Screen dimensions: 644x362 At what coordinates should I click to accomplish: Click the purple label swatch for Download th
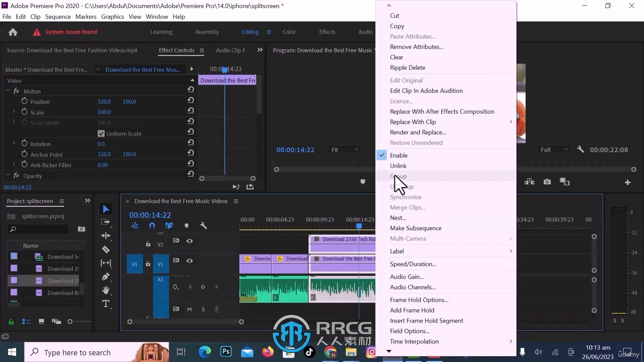click(14, 292)
